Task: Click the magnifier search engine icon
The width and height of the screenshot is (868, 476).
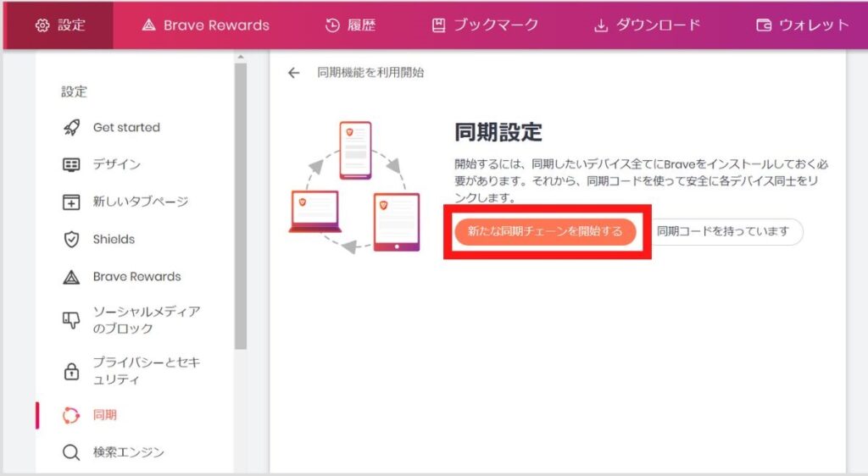Action: pos(71,452)
